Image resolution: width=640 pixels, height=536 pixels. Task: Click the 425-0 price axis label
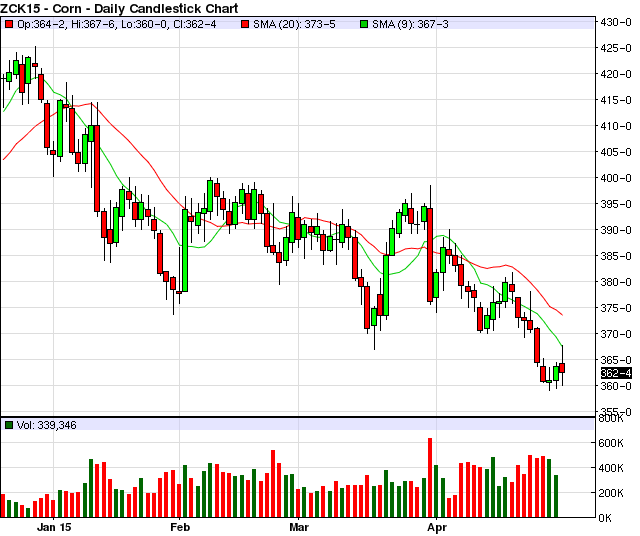(x=616, y=48)
